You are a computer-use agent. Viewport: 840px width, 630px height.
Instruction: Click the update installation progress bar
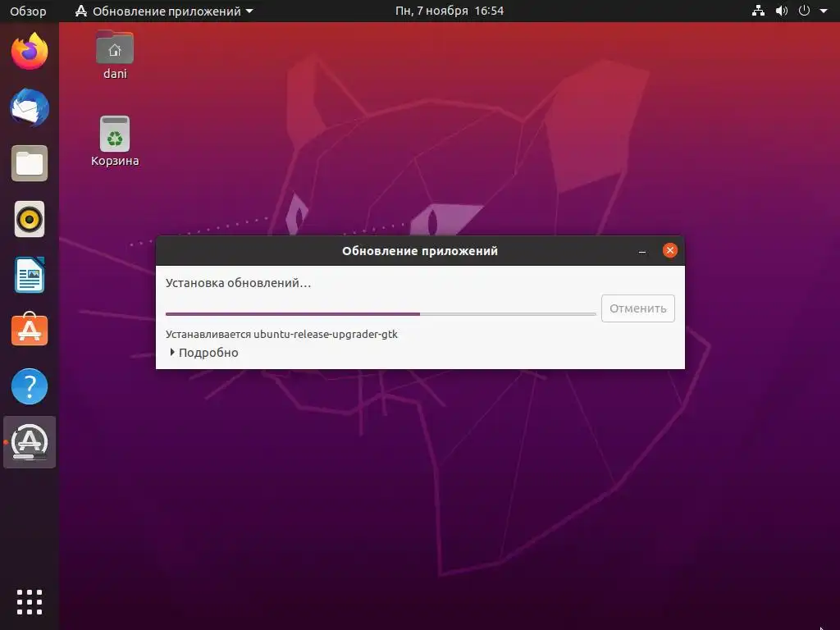click(x=381, y=314)
